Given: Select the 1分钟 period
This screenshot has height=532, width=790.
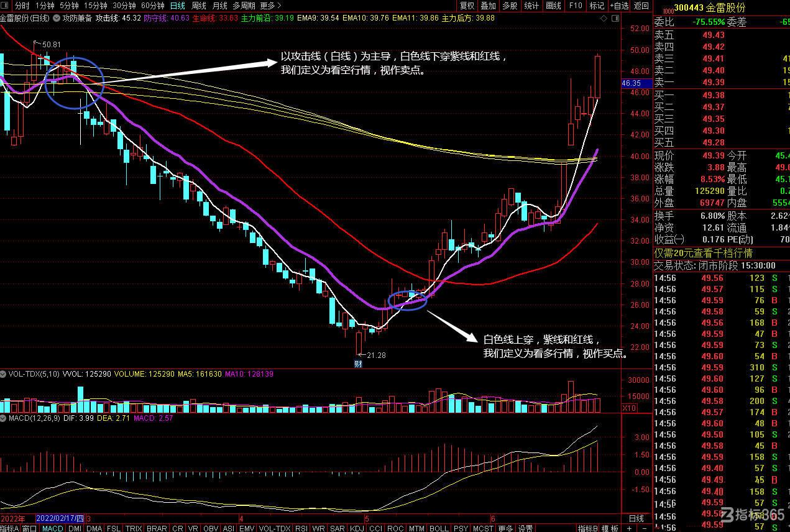Looking at the screenshot, I should (x=44, y=5).
